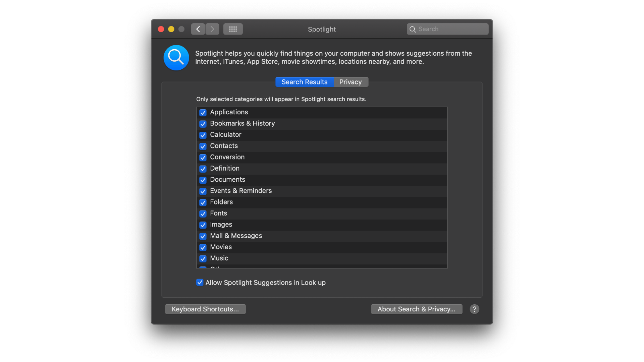Toggle Events & Reminders checkbox
The image size is (644, 362).
point(203,191)
